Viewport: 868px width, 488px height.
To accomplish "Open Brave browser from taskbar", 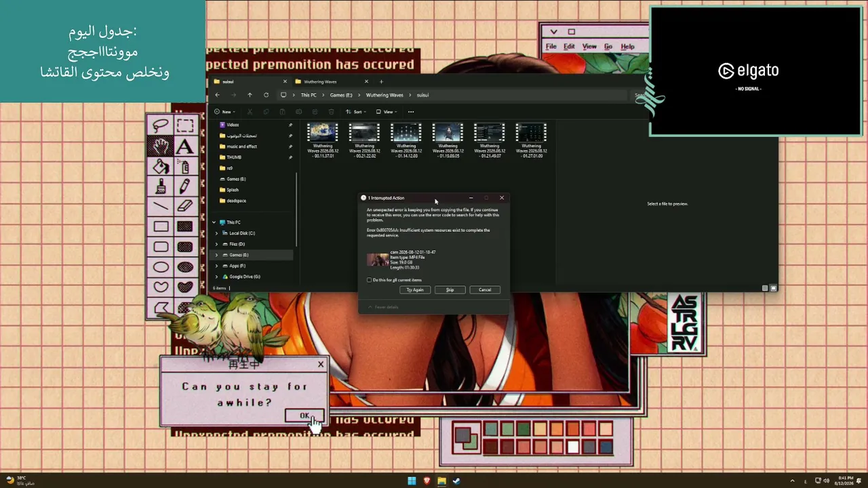I will (427, 481).
